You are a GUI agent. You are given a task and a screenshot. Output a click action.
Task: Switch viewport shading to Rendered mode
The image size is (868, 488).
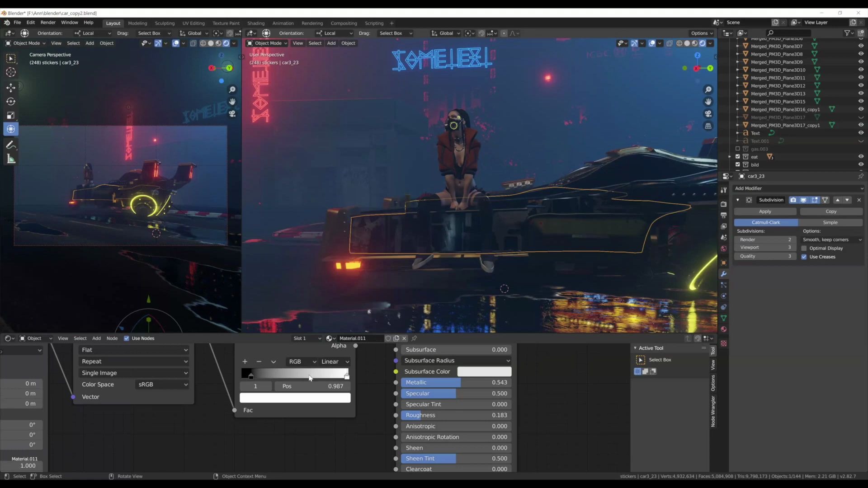[x=702, y=43]
